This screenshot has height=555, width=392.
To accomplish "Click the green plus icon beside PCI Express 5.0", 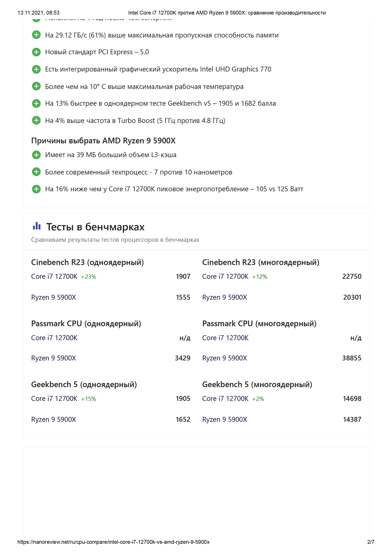I will pos(36,52).
